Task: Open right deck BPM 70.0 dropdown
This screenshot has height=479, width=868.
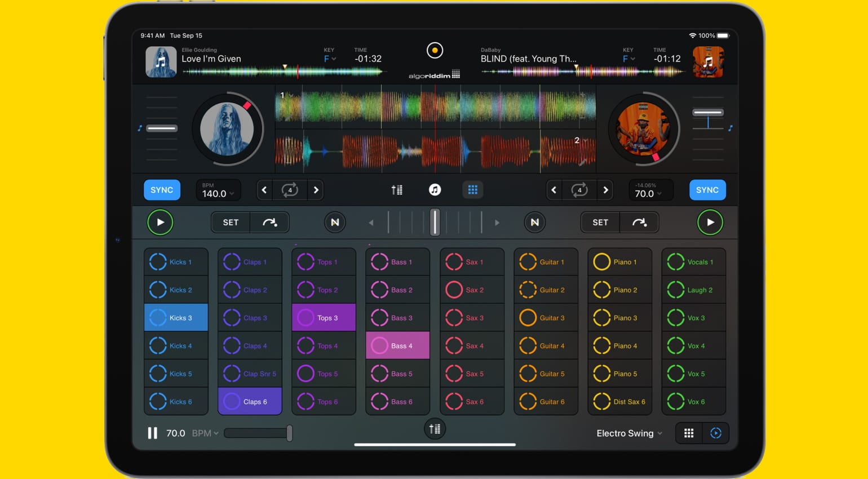Action: [x=651, y=190]
